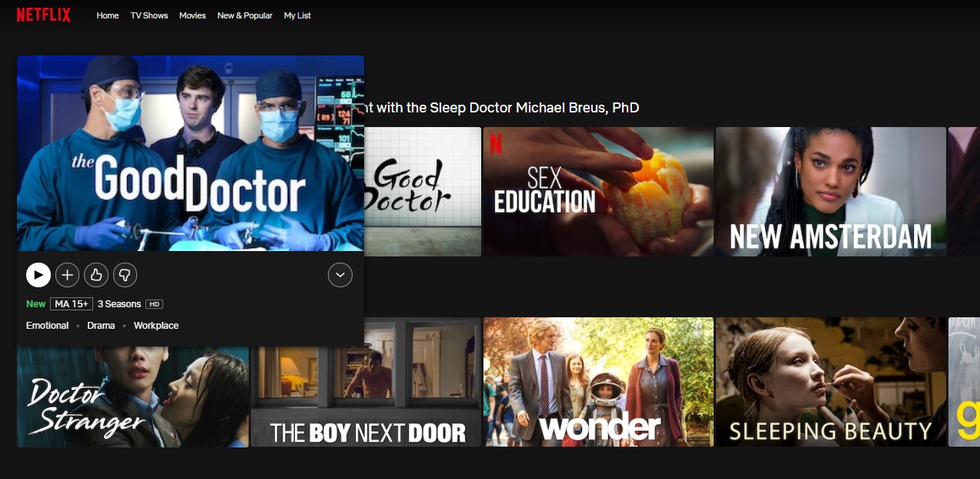This screenshot has height=479, width=980.
Task: Click the green "New" label
Action: [36, 304]
